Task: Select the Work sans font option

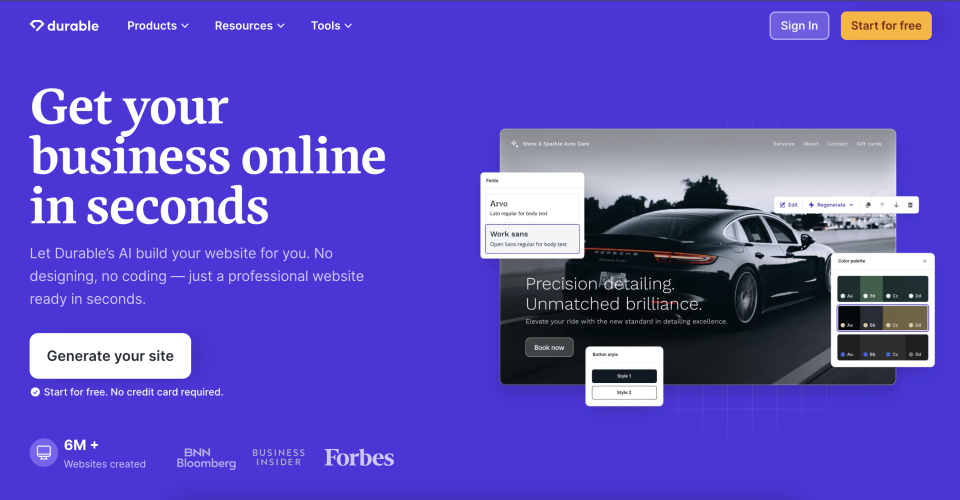Action: click(532, 238)
